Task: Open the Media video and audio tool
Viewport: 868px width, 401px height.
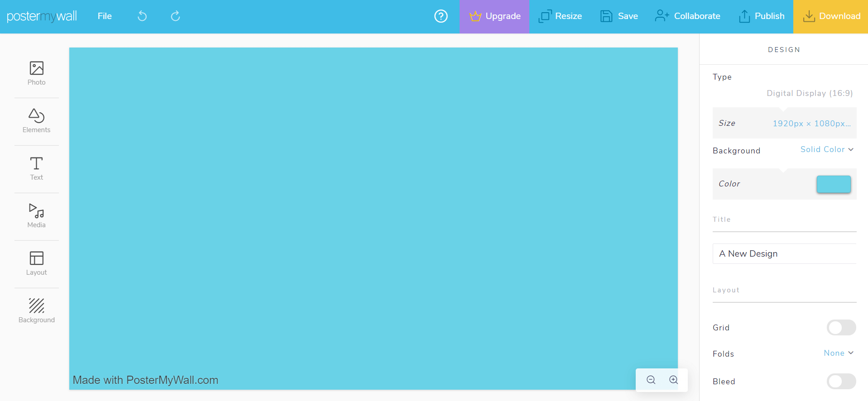Action: (36, 216)
